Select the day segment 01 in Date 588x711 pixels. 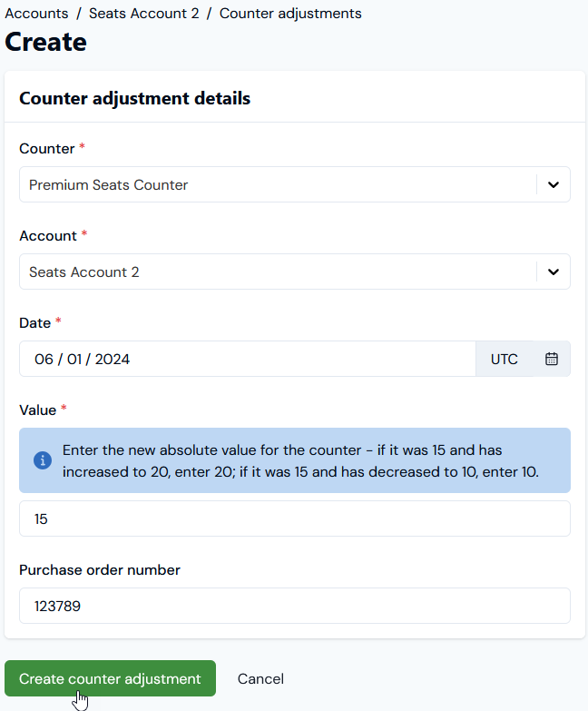click(x=74, y=359)
